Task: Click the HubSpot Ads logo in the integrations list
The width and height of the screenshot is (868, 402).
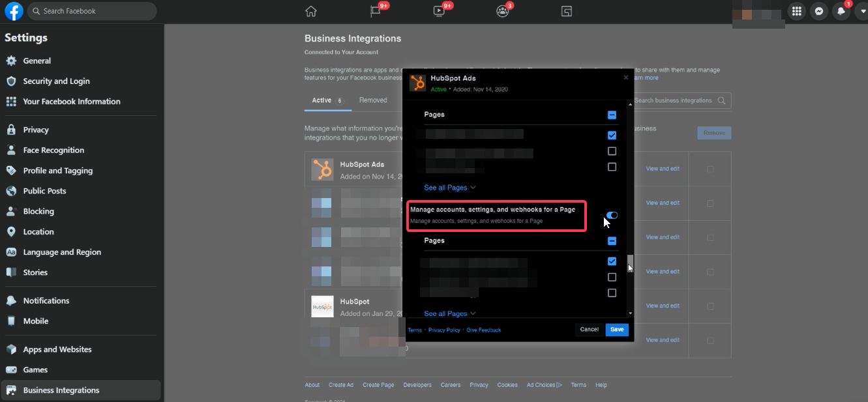Action: 322,169
